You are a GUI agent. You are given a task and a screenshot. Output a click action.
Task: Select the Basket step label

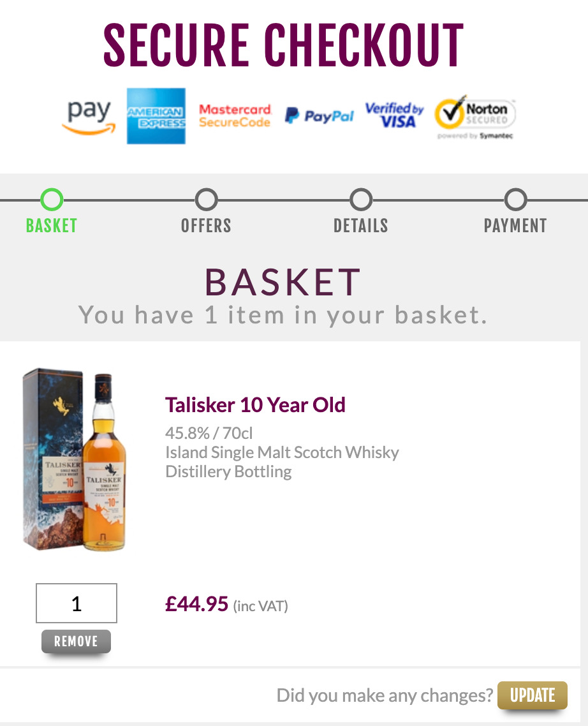coord(50,225)
